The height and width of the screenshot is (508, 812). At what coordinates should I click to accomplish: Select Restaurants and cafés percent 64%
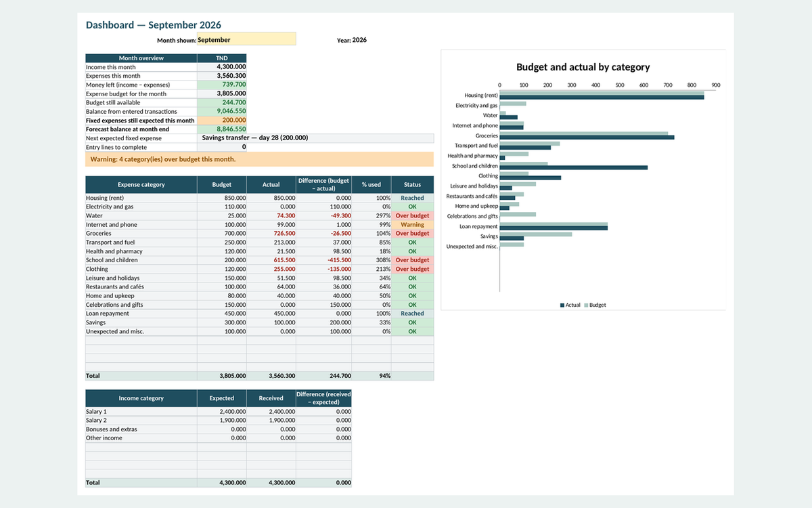[371, 287]
